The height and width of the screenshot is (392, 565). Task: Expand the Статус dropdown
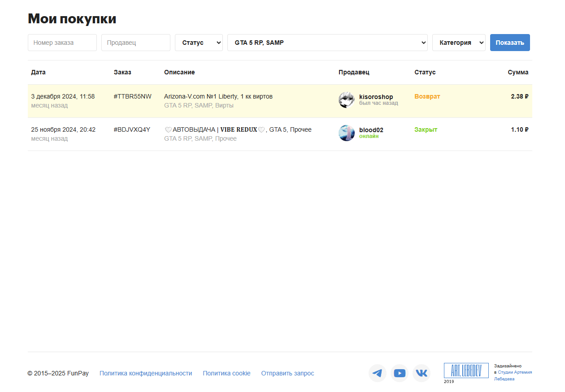click(x=199, y=43)
